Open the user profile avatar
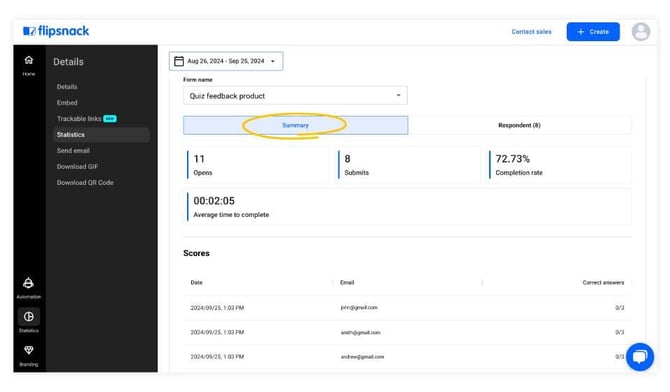Image resolution: width=670 pixels, height=392 pixels. tap(641, 32)
